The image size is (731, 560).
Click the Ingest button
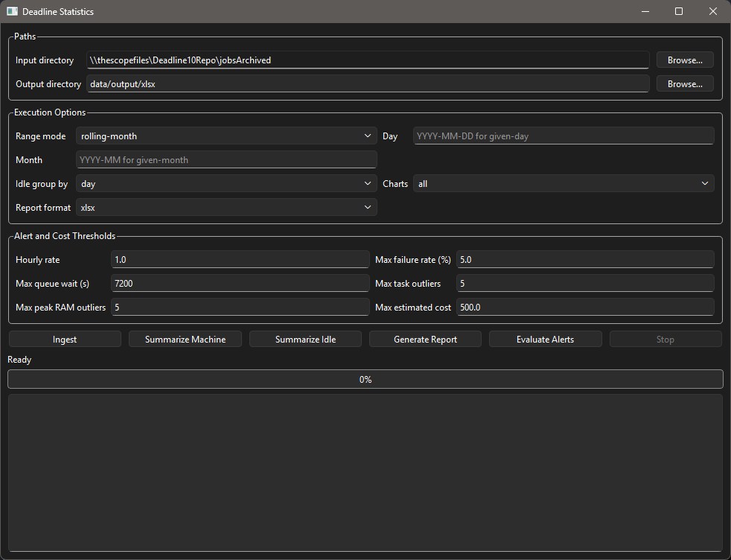coord(65,339)
